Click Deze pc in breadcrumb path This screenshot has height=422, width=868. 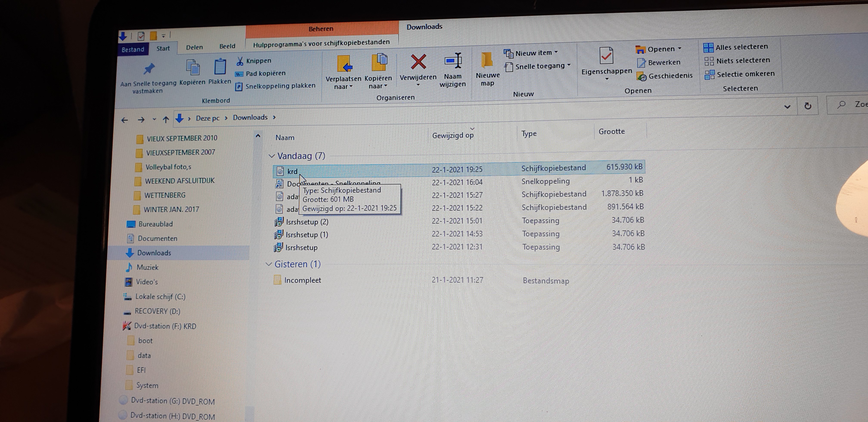pyautogui.click(x=208, y=118)
